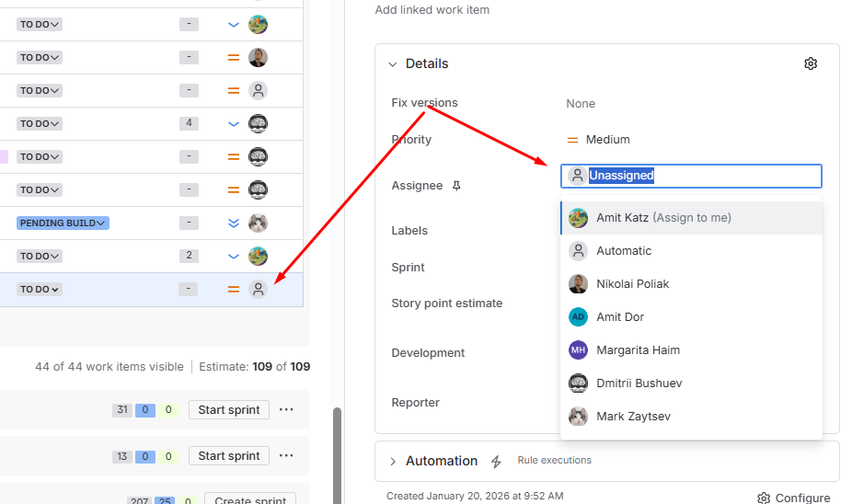This screenshot has height=504, width=852.
Task: Click the pin icon beside Assignee
Action: pos(456,186)
